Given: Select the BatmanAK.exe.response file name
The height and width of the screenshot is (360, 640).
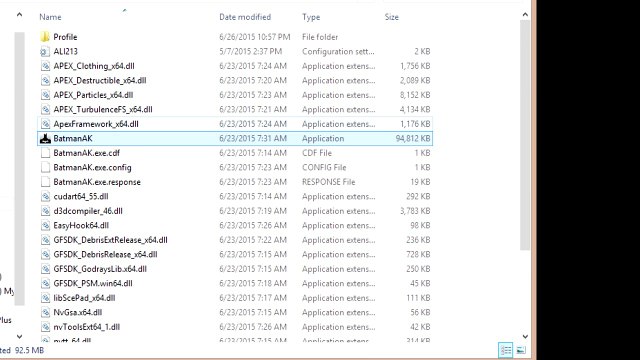Looking at the screenshot, I should [97, 182].
